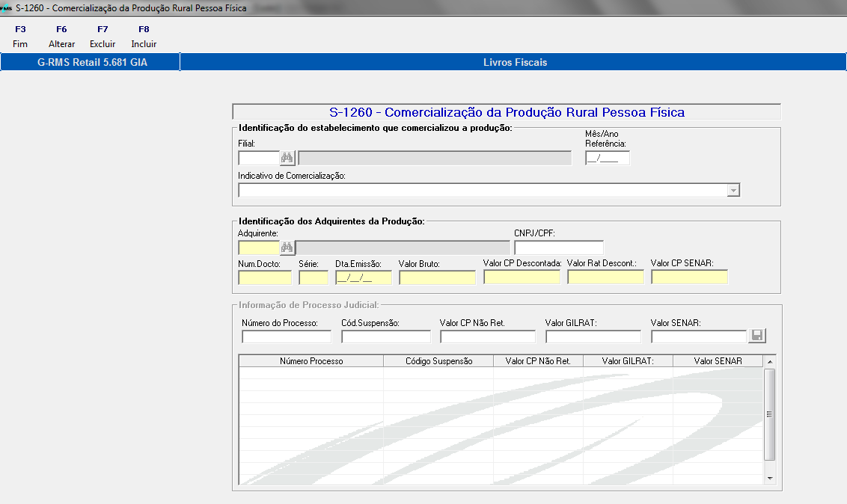Open the Indicativo de Comercialização combo box
Screen dimensions: 847x504
(x=489, y=191)
